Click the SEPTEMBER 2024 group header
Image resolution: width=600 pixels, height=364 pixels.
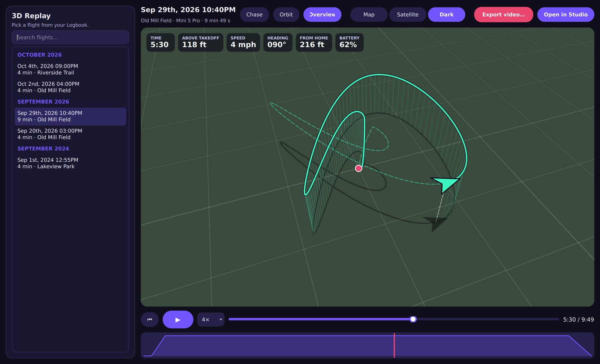pos(43,148)
